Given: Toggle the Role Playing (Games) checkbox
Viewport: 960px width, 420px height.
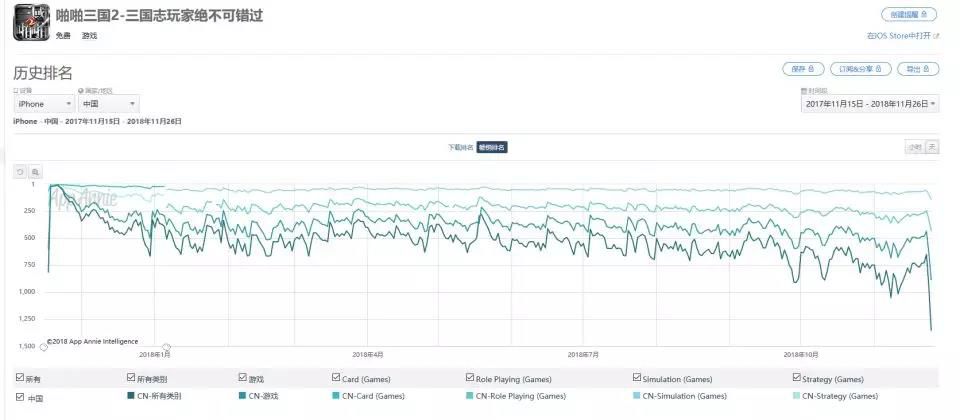Looking at the screenshot, I should [x=470, y=377].
